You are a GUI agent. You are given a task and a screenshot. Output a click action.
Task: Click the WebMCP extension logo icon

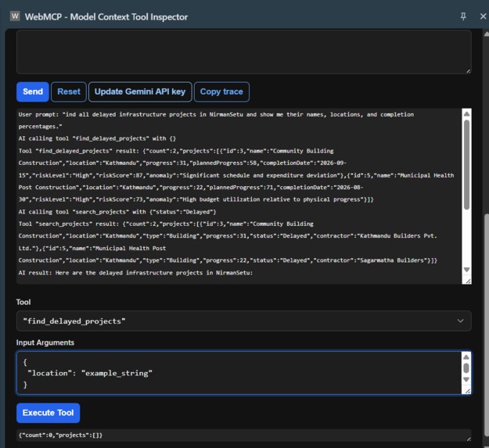(x=15, y=16)
